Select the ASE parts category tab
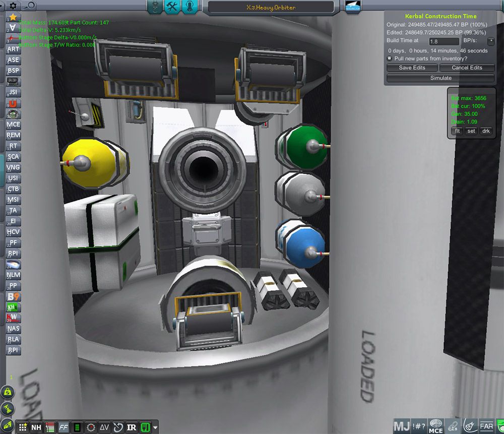Screen dimensions: 504x434 tap(13, 60)
